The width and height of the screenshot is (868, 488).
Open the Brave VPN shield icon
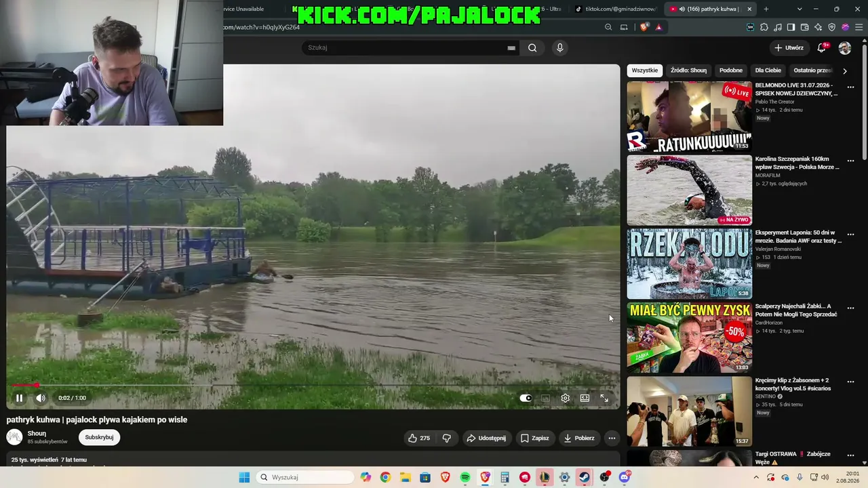click(x=832, y=27)
